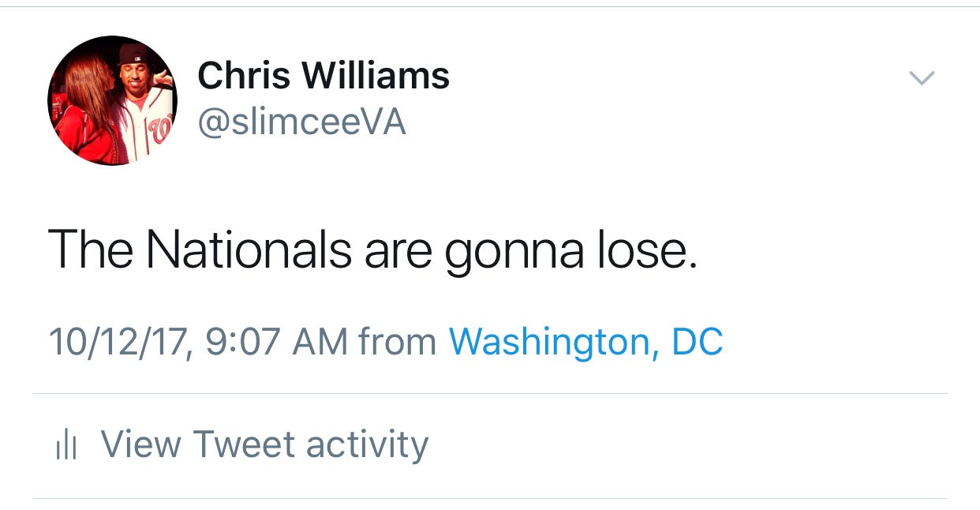Click the surname "Williams" in the header
Image resolution: width=980 pixels, height=510 pixels.
[x=376, y=76]
